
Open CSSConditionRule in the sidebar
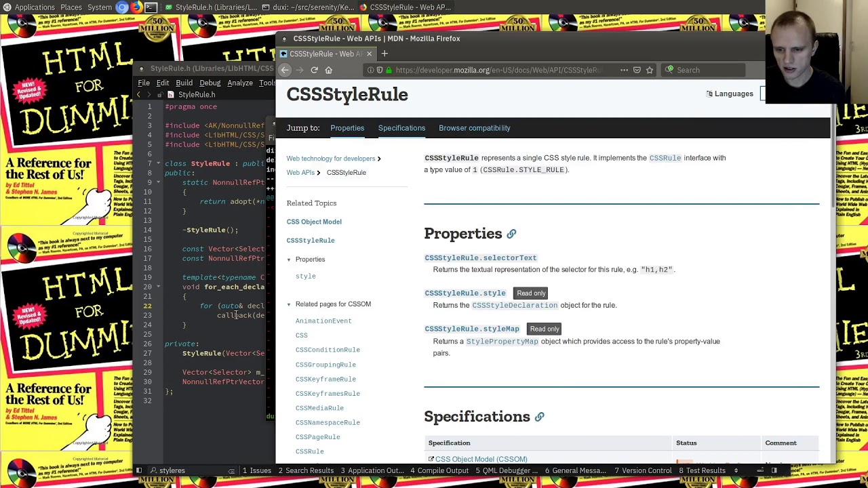click(x=328, y=350)
